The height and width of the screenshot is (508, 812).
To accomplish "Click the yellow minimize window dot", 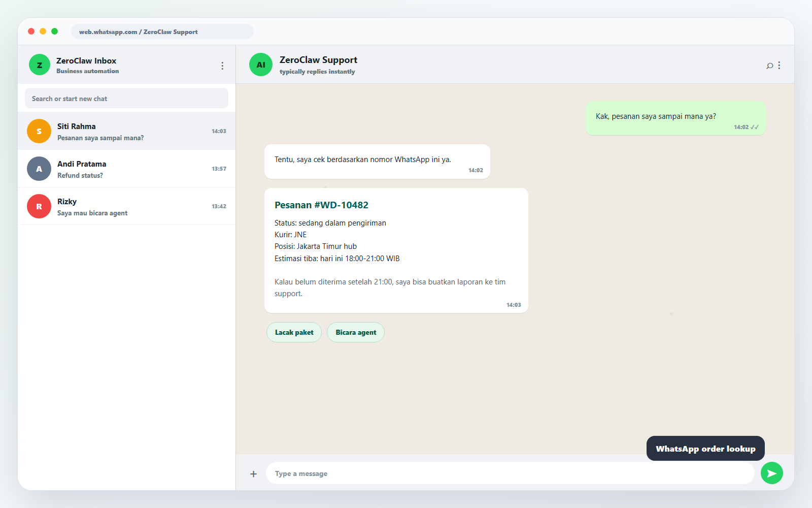I will [43, 31].
